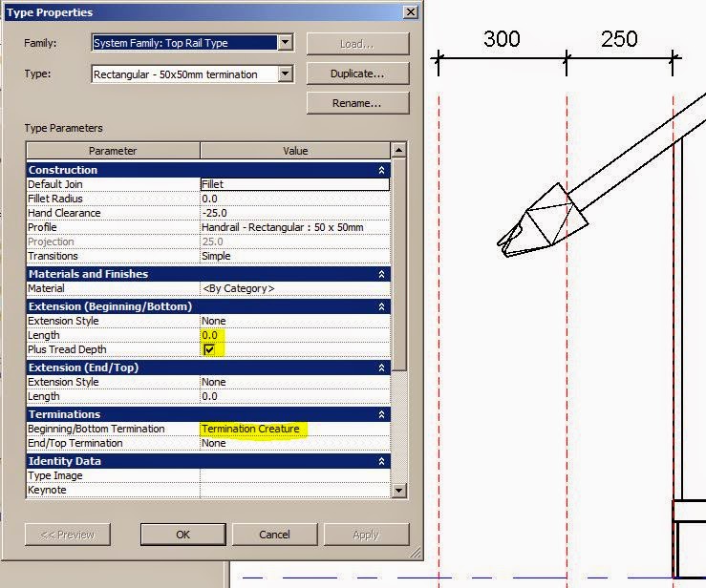Click Beginning/Bottom Termination parameter label
Image resolution: width=706 pixels, height=588 pixels.
pyautogui.click(x=96, y=429)
